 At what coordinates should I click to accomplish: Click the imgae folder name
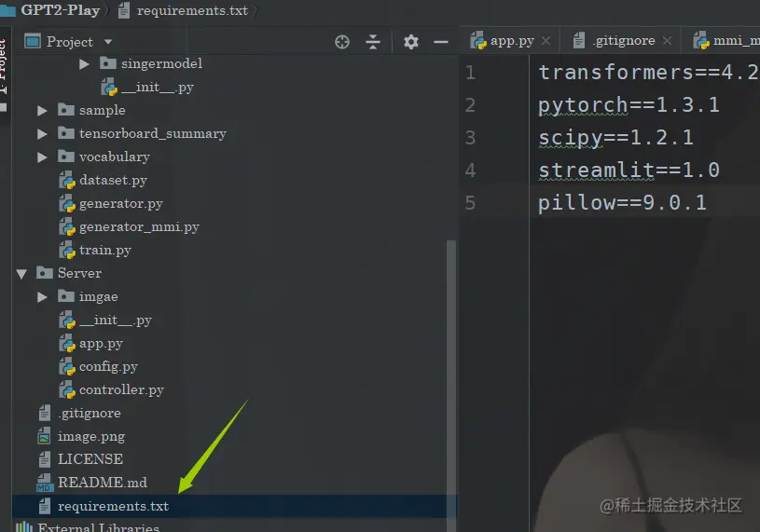pyautogui.click(x=99, y=296)
